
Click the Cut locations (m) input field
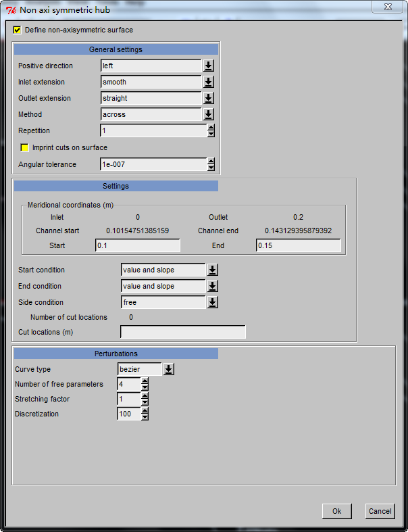[x=183, y=332]
